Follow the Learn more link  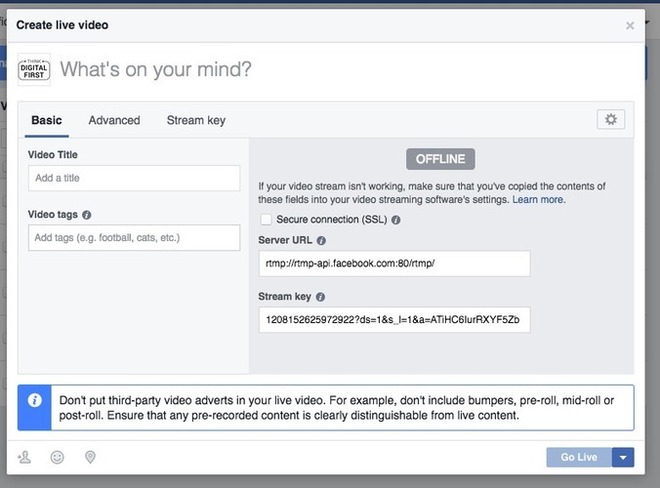539,200
